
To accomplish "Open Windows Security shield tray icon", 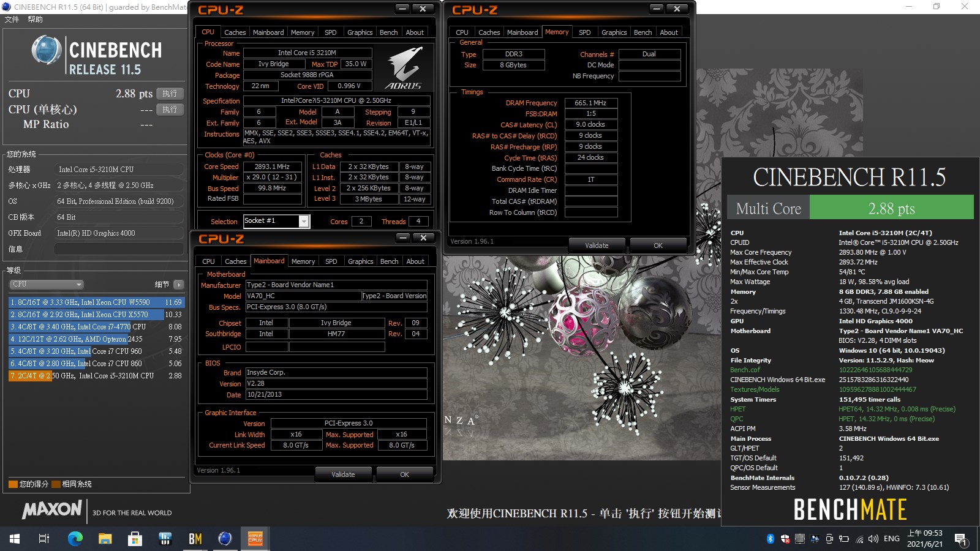I will (785, 539).
